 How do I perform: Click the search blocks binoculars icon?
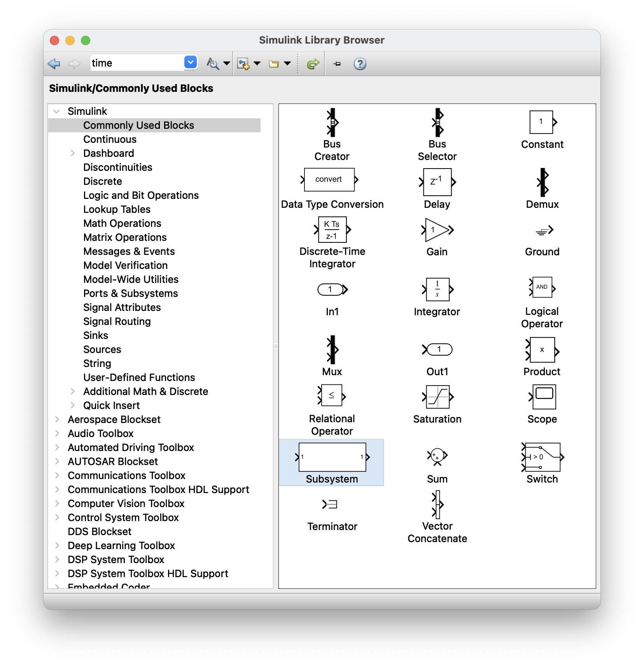click(x=212, y=63)
